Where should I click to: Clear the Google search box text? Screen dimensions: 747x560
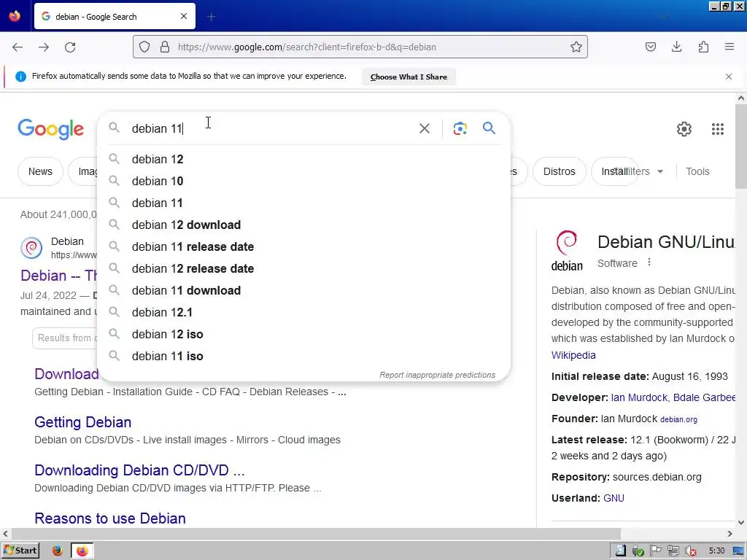tap(424, 128)
